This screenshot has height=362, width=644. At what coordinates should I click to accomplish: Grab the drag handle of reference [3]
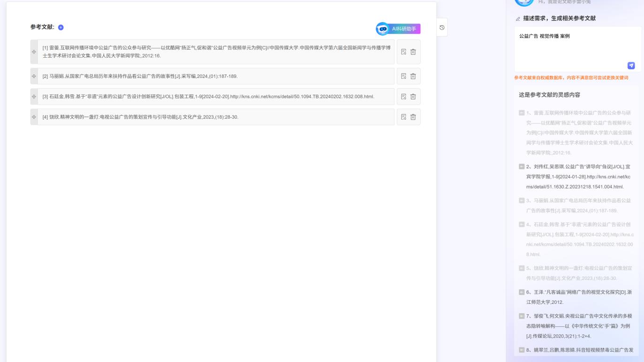point(34,97)
